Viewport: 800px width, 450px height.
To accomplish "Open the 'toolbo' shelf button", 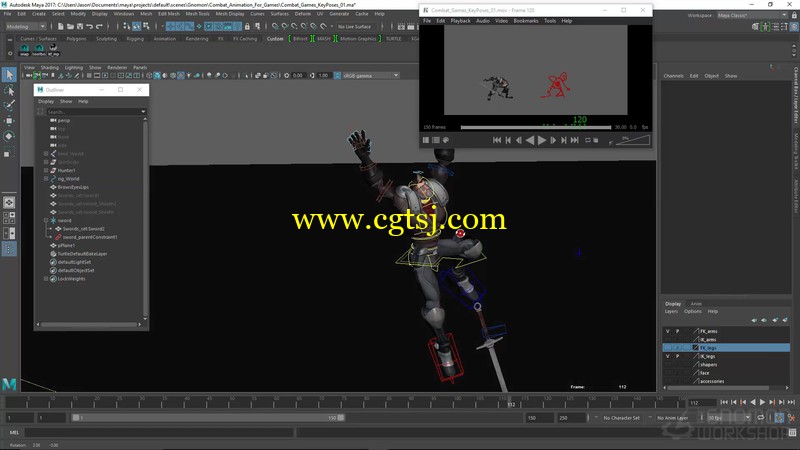I will [39, 49].
